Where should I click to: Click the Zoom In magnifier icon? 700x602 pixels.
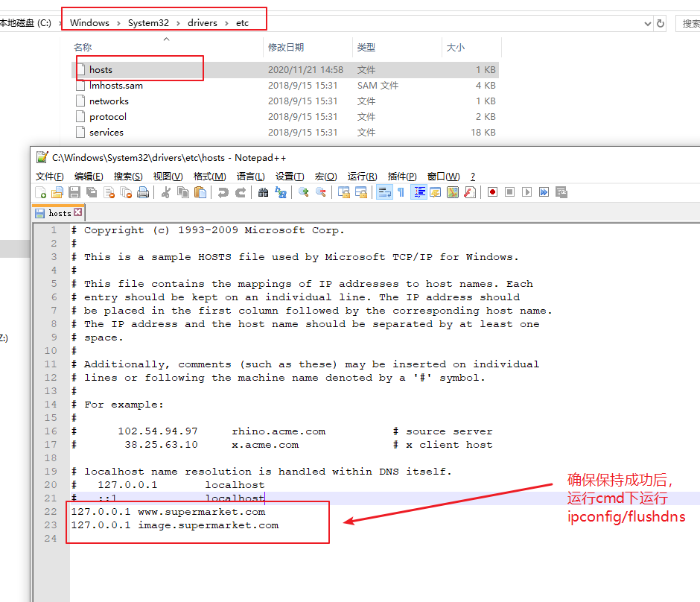coord(304,192)
